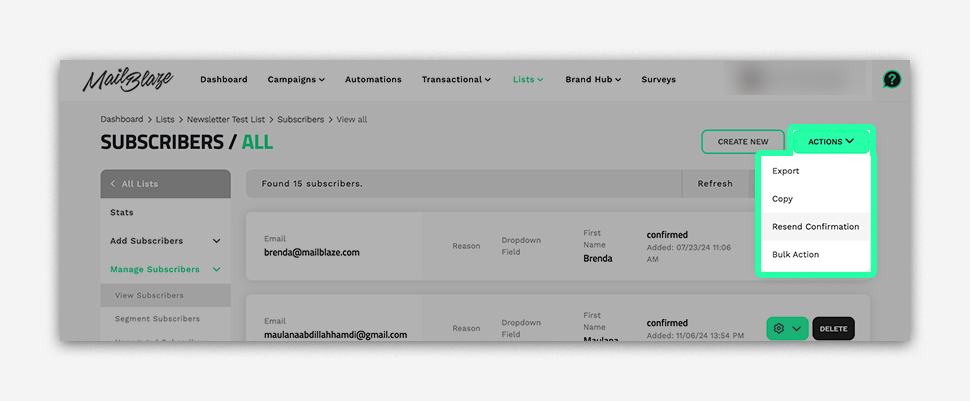Open the Lists dropdown in navigation

[x=528, y=80]
